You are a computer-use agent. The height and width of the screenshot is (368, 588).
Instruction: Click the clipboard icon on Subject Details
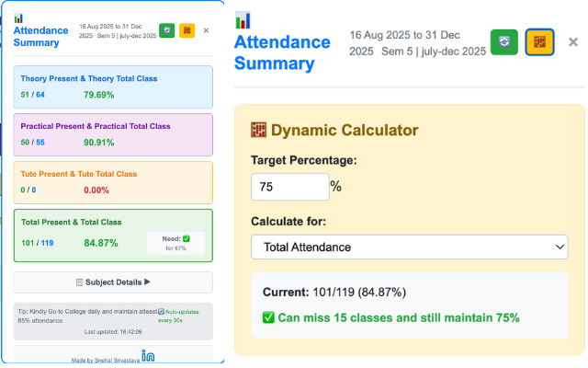80,282
